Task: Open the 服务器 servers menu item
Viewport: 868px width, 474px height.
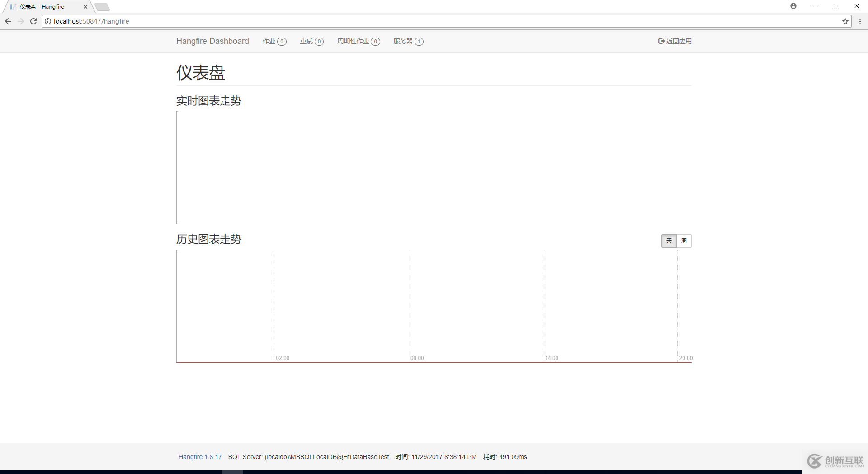Action: tap(408, 41)
